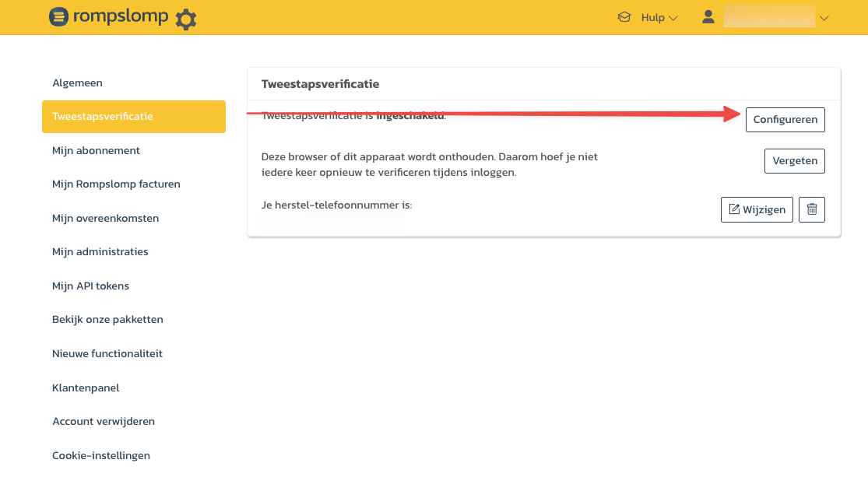Open Mijn API tokens section
Image resolution: width=868 pixels, height=484 pixels.
pyautogui.click(x=90, y=286)
